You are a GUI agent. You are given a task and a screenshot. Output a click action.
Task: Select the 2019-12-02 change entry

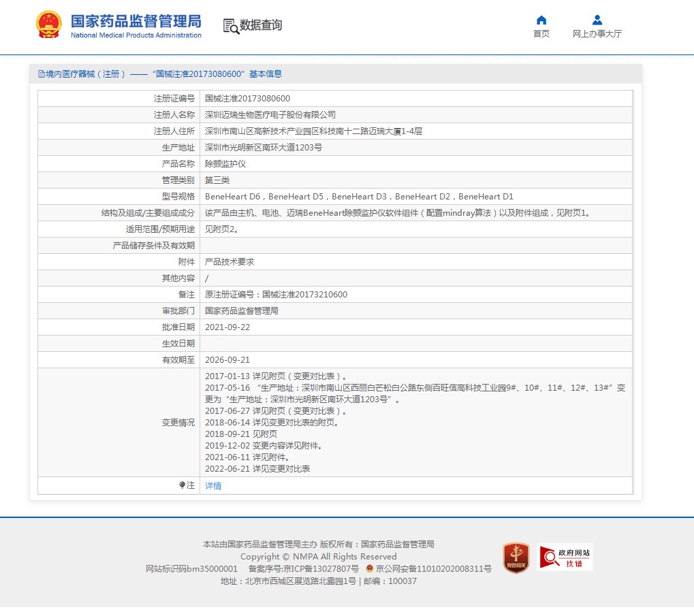[x=264, y=446]
